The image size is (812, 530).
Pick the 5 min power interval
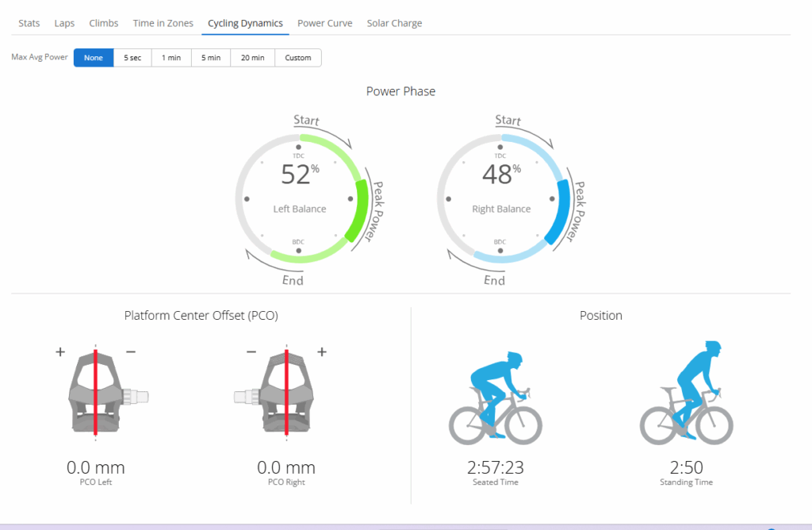(211, 58)
